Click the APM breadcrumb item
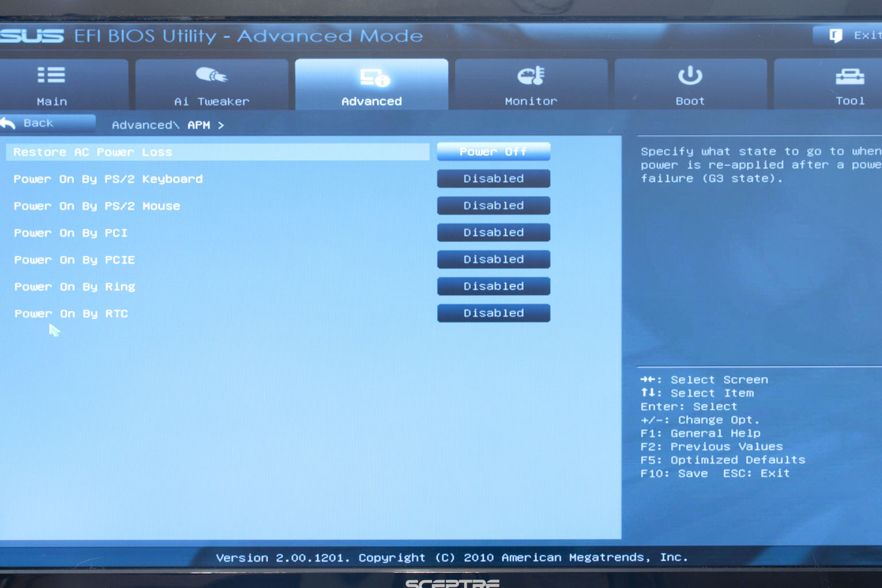882x588 pixels. click(x=199, y=125)
